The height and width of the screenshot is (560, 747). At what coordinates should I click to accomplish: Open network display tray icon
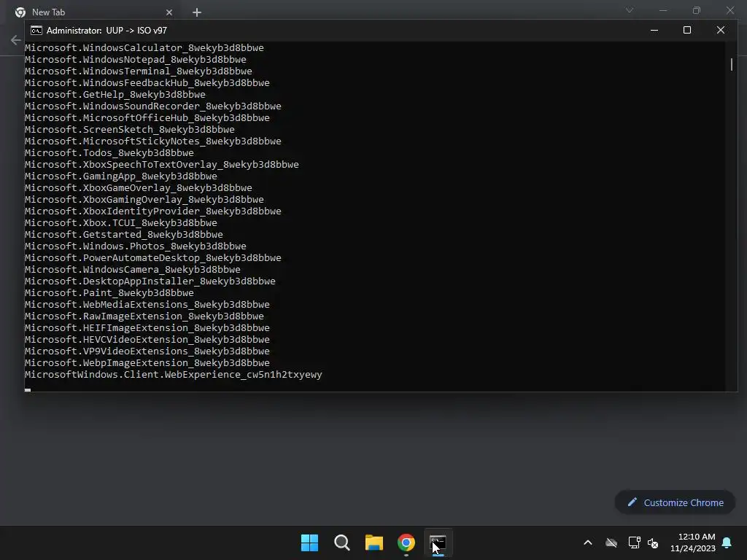tap(634, 542)
